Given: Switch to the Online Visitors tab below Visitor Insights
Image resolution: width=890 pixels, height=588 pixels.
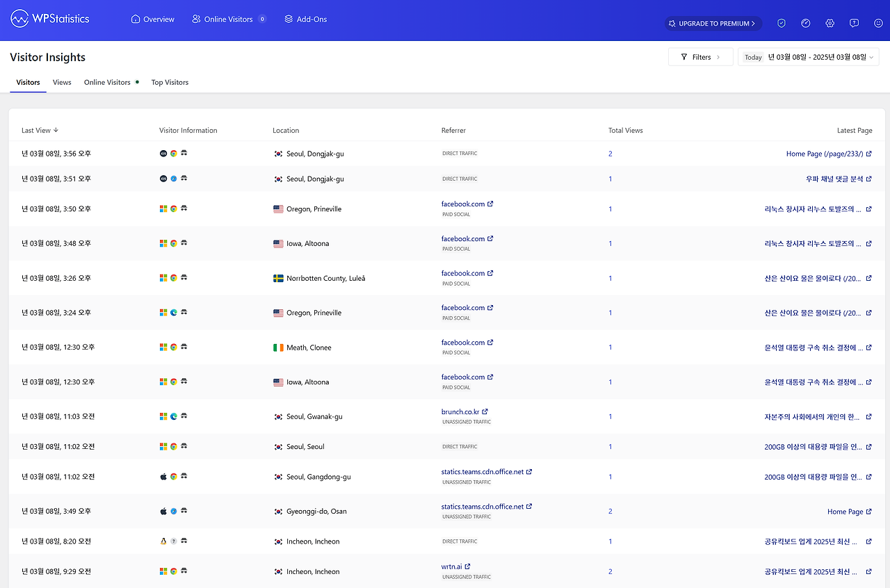Looking at the screenshot, I should (111, 82).
